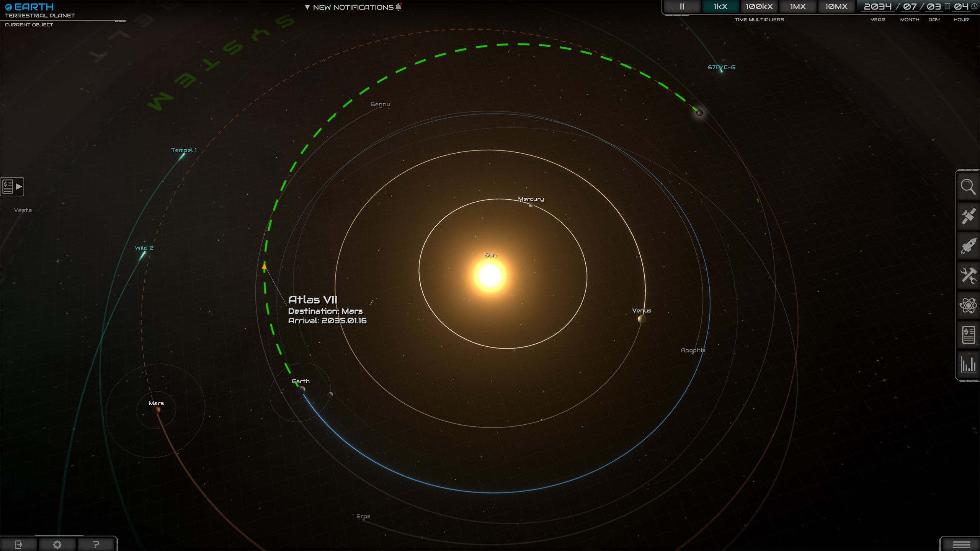The height and width of the screenshot is (551, 980).
Task: Set time multiplier to 100kX
Action: click(x=759, y=7)
